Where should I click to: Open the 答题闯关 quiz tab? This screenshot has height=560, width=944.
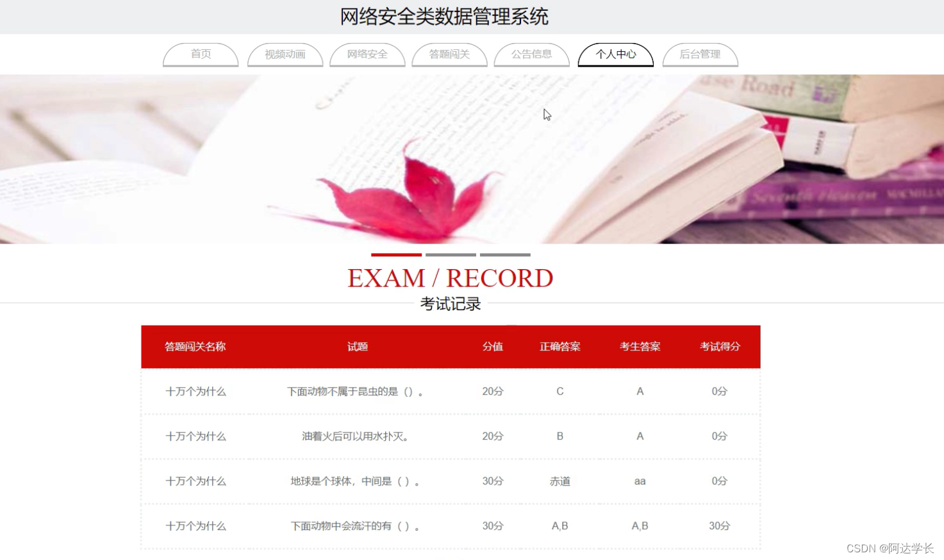point(449,54)
